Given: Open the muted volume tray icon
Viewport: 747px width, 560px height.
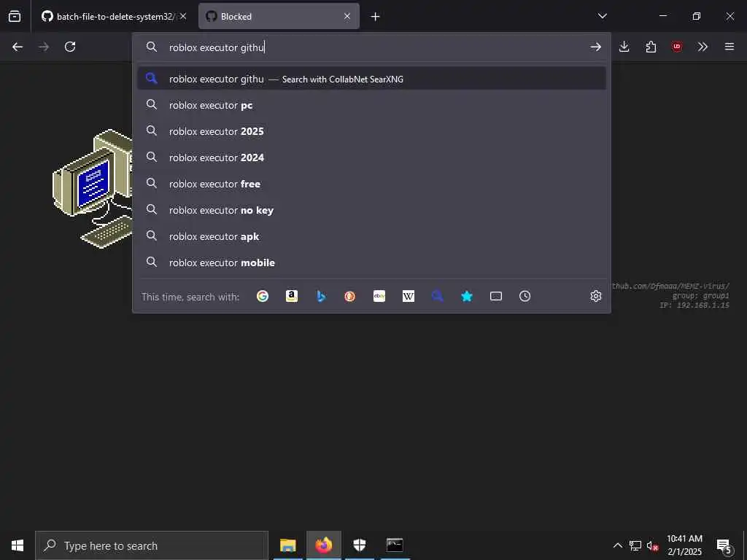Looking at the screenshot, I should (x=653, y=545).
